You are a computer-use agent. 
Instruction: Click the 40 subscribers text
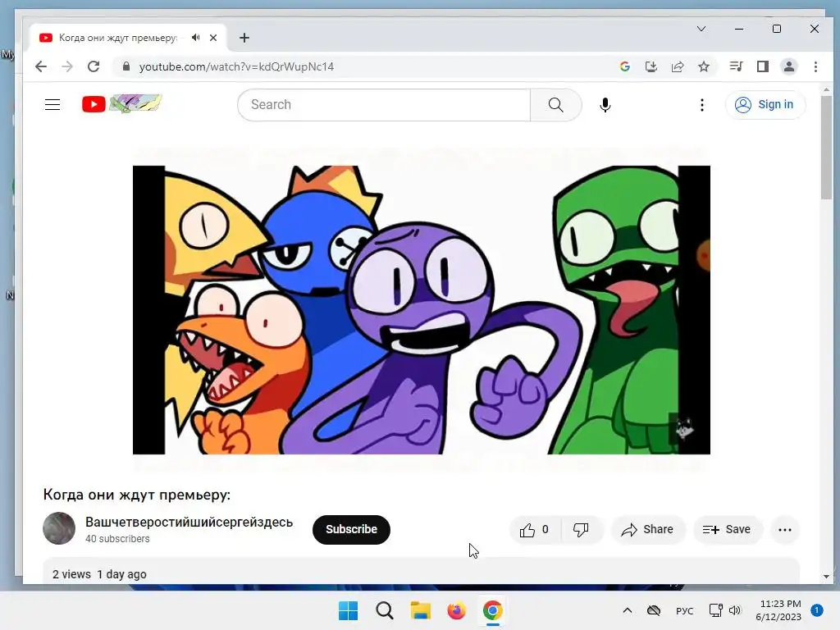click(117, 539)
